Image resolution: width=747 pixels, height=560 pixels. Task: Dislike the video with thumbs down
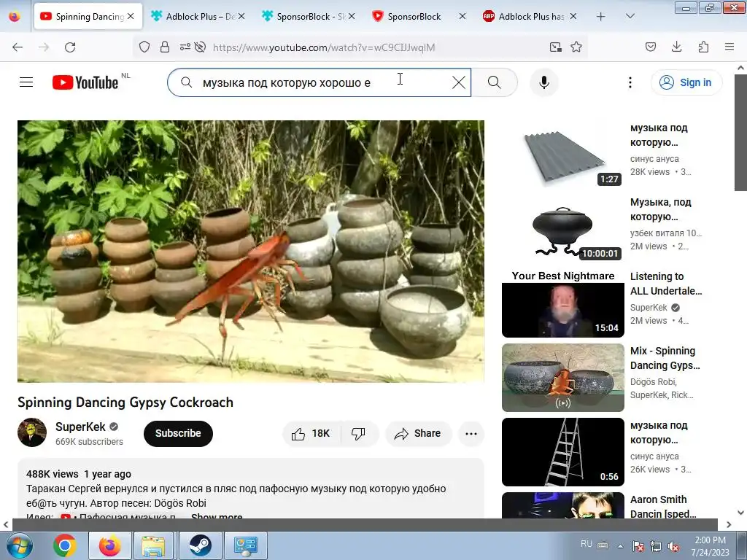[x=358, y=433]
